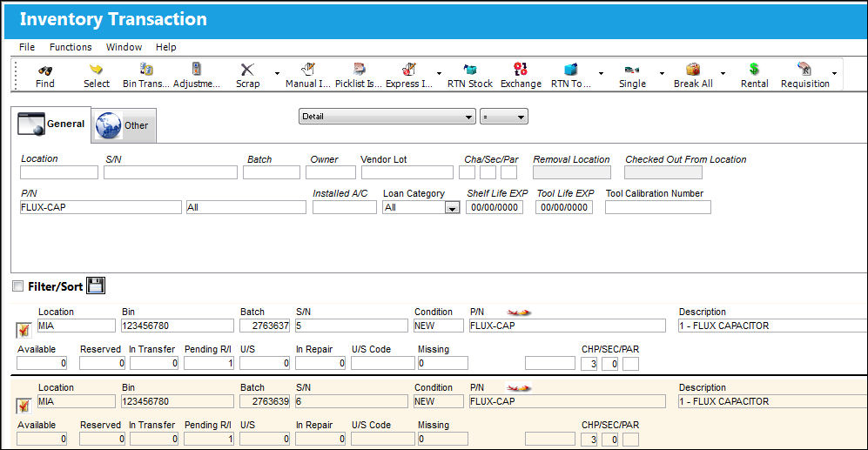Expand the dropdown arrow next to Break All
Image resolution: width=868 pixels, height=450 pixels.
pos(723,74)
